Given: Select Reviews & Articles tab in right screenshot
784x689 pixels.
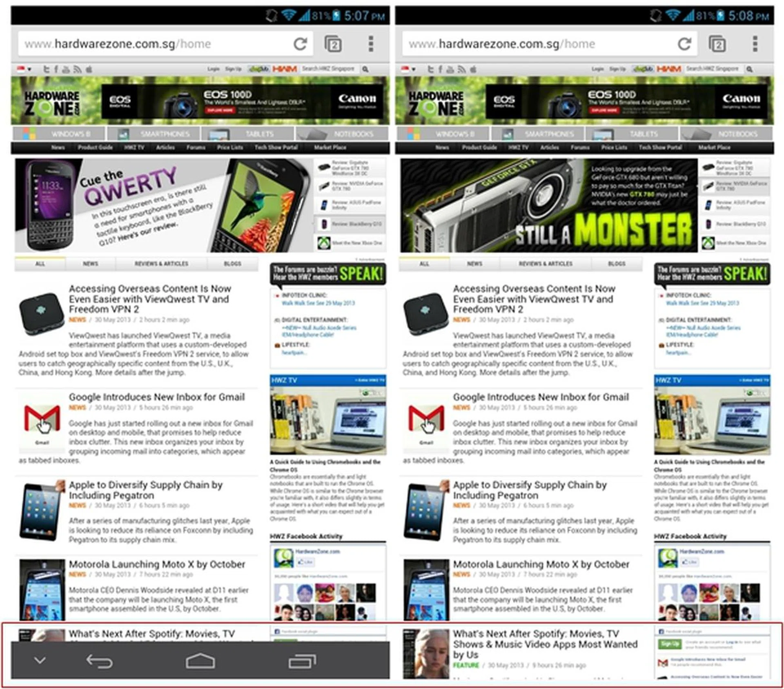Looking at the screenshot, I should (x=546, y=264).
